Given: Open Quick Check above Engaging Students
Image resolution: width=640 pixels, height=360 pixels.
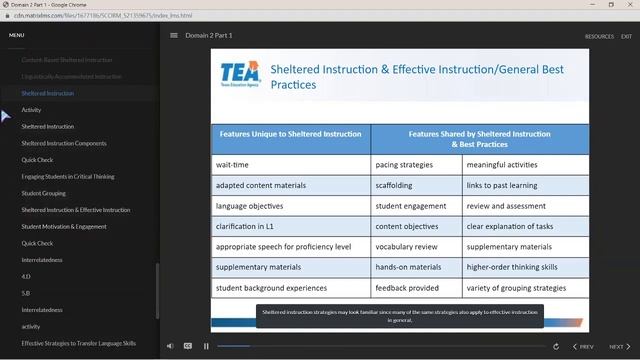Looking at the screenshot, I should [37, 160].
